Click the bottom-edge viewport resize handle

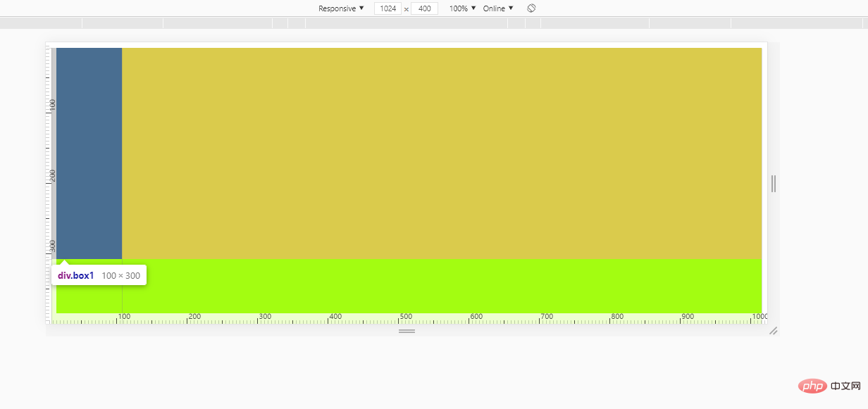point(407,331)
